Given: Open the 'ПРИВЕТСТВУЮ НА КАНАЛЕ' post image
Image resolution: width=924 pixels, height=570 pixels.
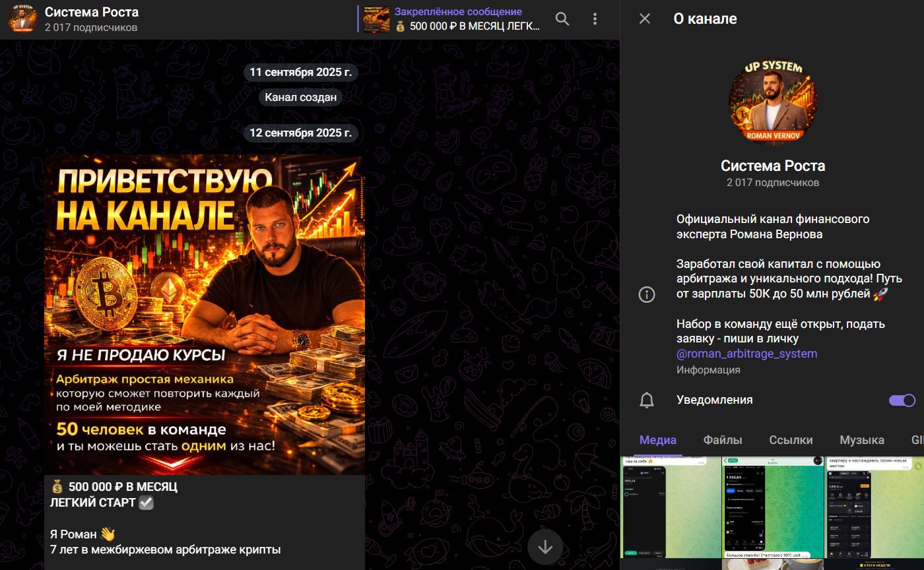Looking at the screenshot, I should coord(205,315).
